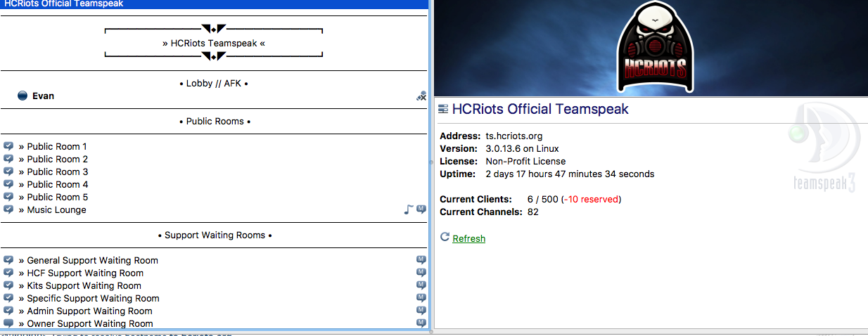The width and height of the screenshot is (868, 336).
Task: Click the Admin Support Waiting Room channel icon
Action: [8, 311]
